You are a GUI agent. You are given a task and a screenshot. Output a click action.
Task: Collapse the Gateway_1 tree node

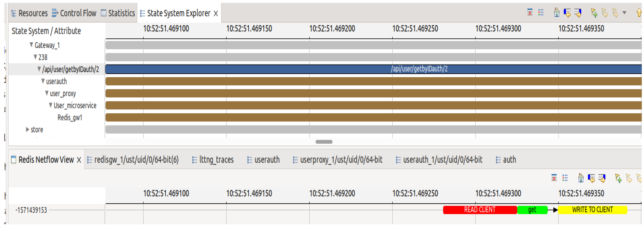tap(31, 45)
